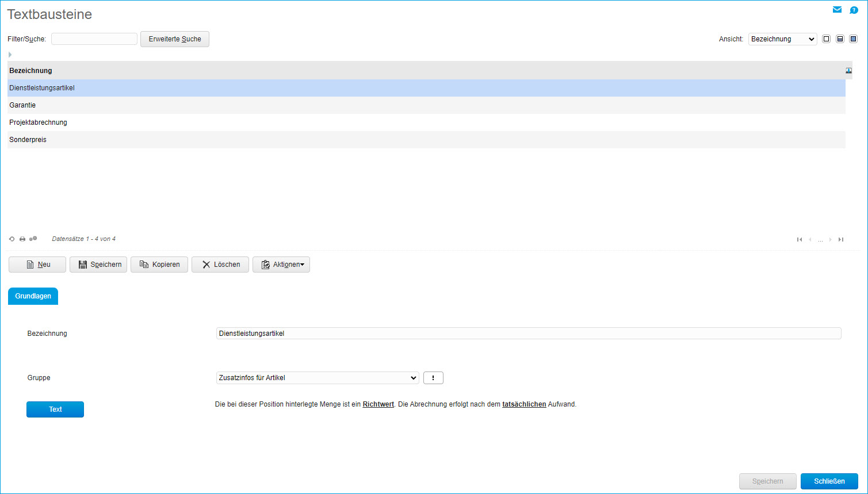Copy the record with Kopieren
Viewport: 868px width, 494px height.
tap(159, 265)
